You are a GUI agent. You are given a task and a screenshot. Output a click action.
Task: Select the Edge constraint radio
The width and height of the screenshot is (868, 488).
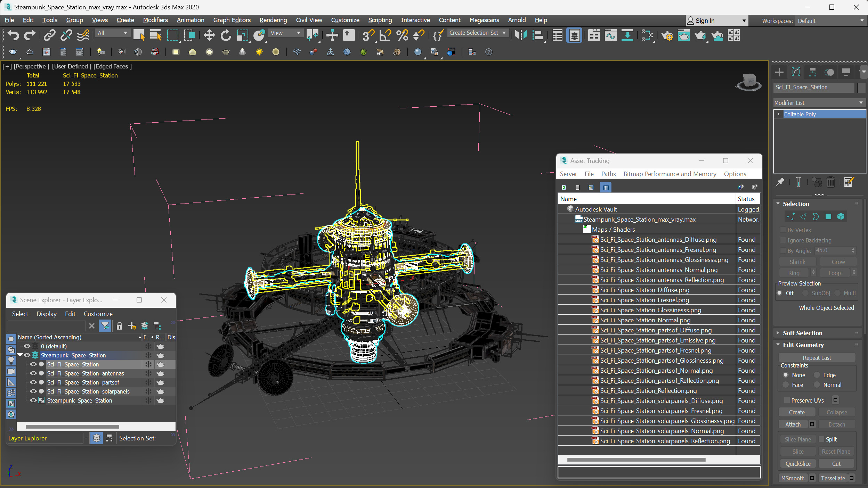pyautogui.click(x=817, y=375)
